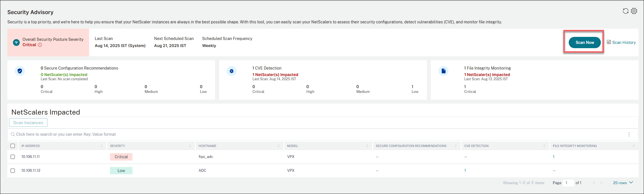This screenshot has height=194, width=644.
Task: Click the hostname ADC
Action: (202, 170)
